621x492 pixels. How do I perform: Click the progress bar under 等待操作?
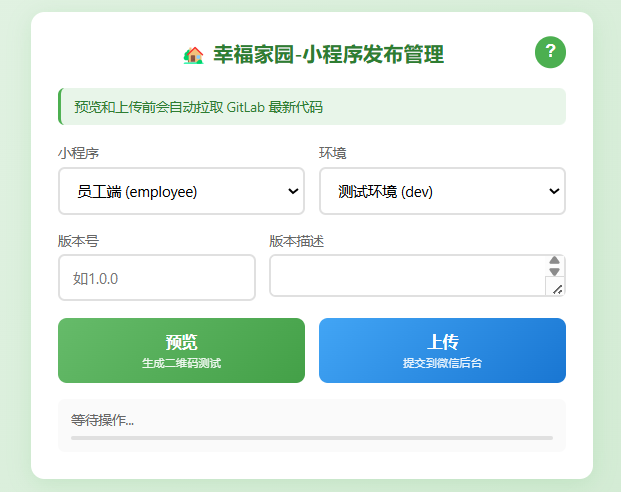pyautogui.click(x=311, y=438)
